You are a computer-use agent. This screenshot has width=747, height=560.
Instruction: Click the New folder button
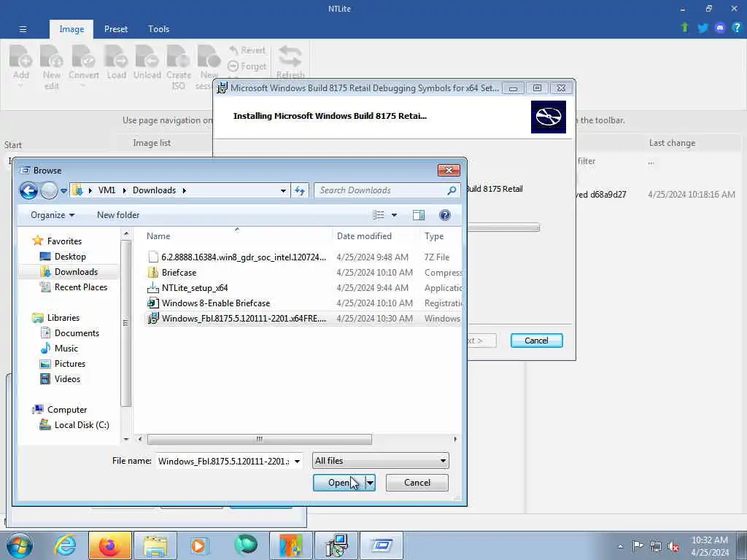(x=118, y=215)
